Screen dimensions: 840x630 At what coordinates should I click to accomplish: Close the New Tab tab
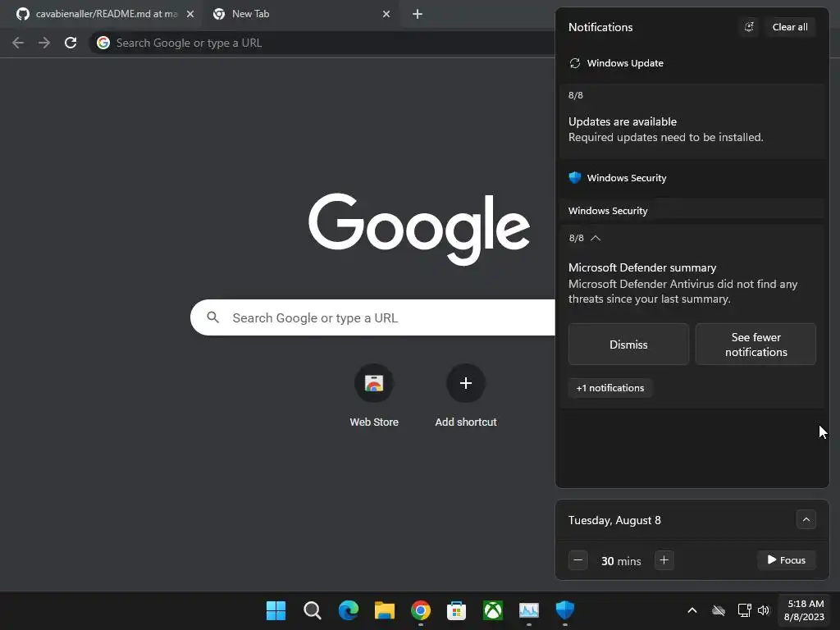(x=386, y=14)
